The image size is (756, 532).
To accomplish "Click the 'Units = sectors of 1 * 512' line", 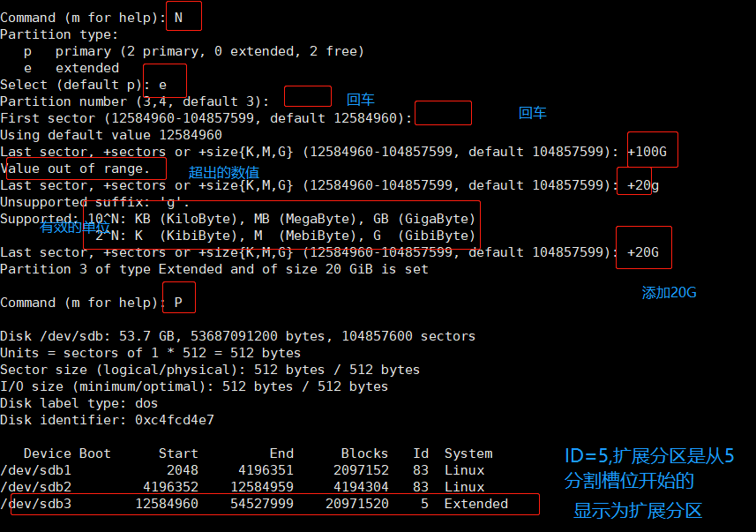I will point(151,353).
